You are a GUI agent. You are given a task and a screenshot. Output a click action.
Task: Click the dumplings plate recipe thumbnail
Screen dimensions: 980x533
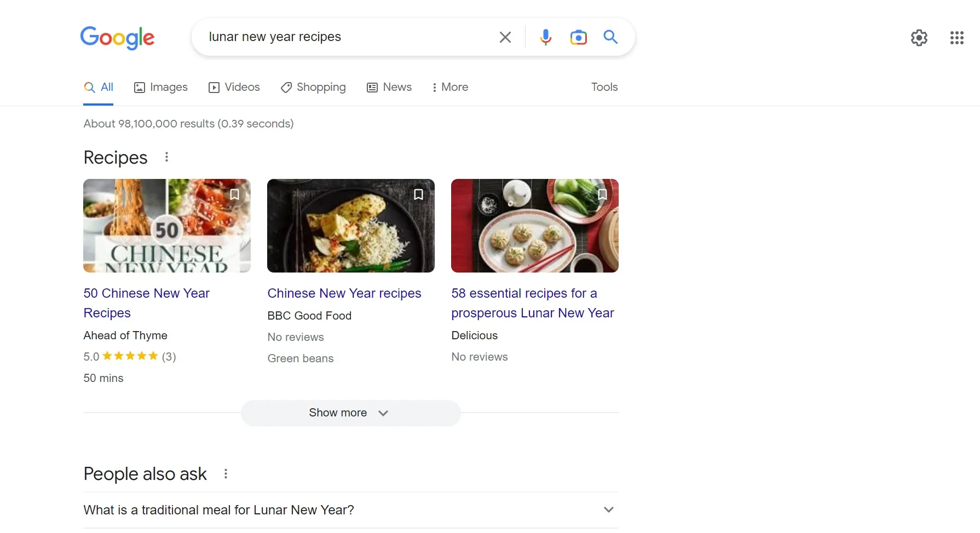click(x=534, y=225)
